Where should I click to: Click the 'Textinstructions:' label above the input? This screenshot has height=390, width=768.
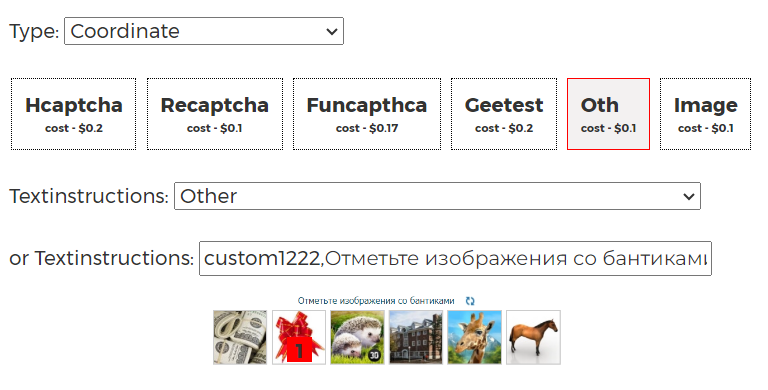(x=89, y=196)
